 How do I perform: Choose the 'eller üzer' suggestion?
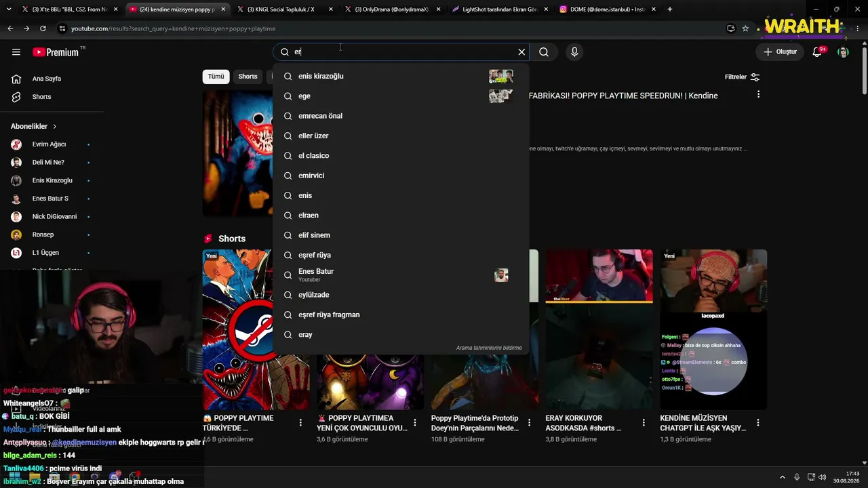pos(401,136)
